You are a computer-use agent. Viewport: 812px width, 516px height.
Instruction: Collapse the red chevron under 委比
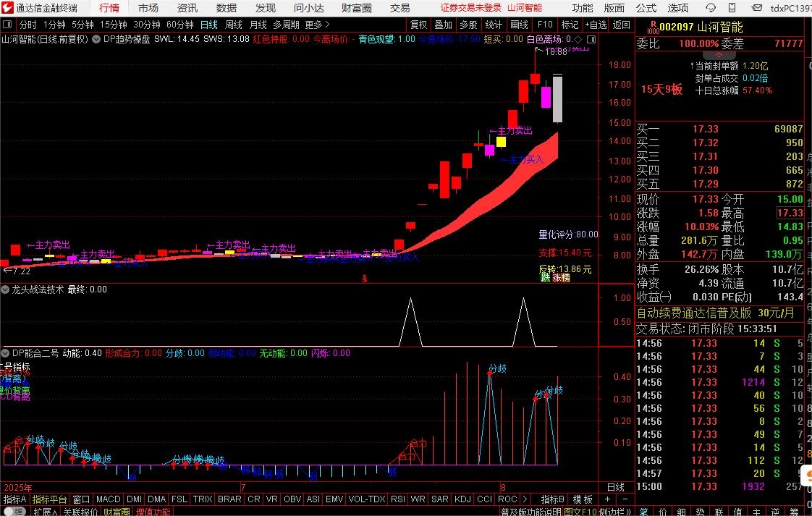click(x=719, y=54)
